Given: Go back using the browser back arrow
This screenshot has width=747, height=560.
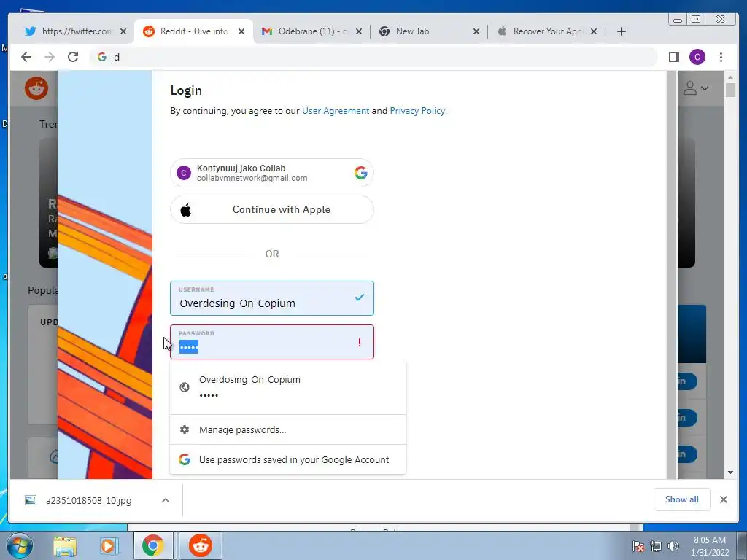Looking at the screenshot, I should [x=26, y=57].
